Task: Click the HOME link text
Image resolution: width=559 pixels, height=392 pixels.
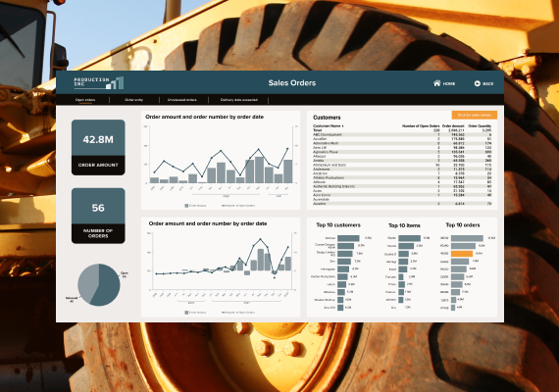Action: coord(449,83)
